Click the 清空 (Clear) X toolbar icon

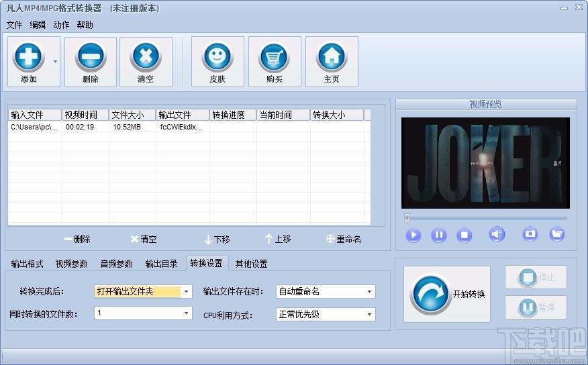pos(146,57)
